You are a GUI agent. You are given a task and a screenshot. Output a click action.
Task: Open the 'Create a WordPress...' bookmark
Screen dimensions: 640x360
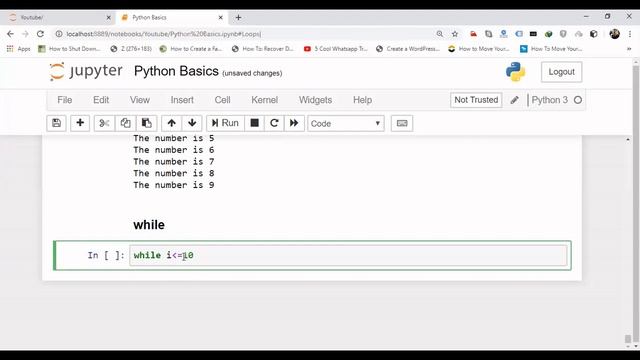click(x=408, y=49)
